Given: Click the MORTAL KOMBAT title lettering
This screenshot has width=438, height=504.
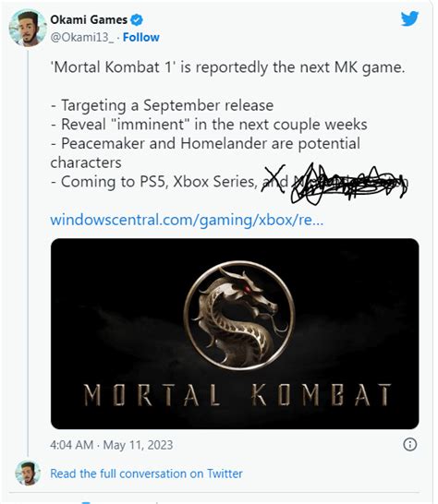Looking at the screenshot, I should click(x=237, y=395).
